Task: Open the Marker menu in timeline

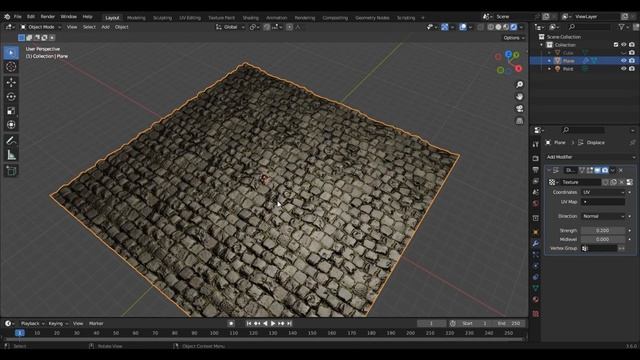Action: coord(96,324)
